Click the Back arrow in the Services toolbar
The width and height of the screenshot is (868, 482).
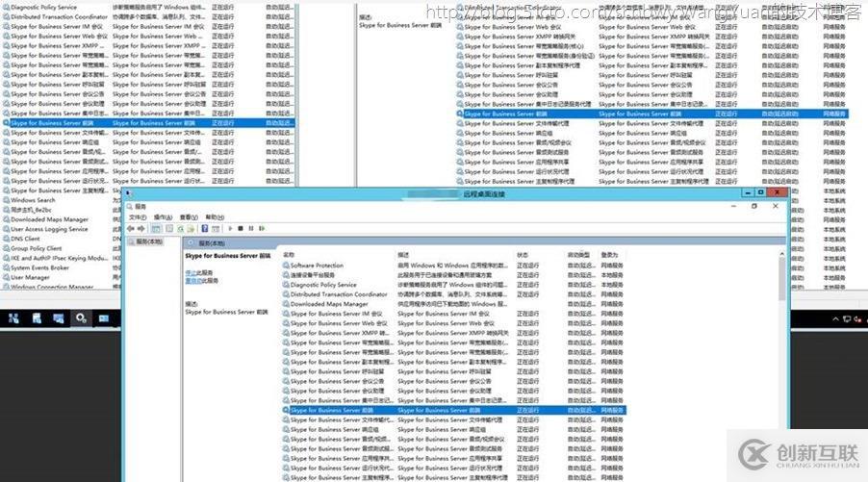pos(131,229)
